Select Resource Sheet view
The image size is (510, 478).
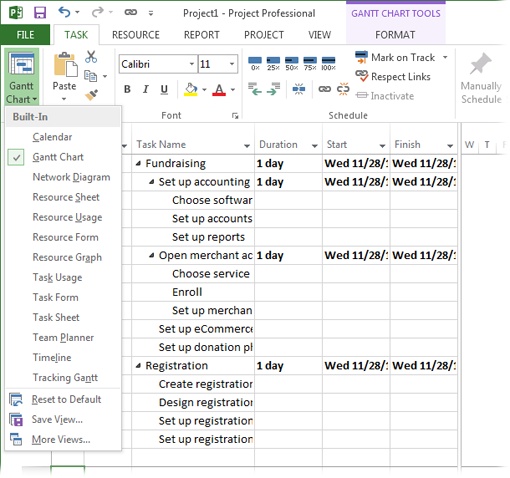63,197
